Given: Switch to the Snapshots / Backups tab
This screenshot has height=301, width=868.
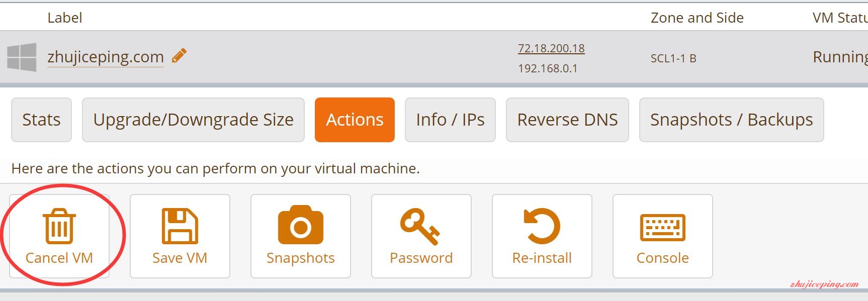Looking at the screenshot, I should point(731,120).
